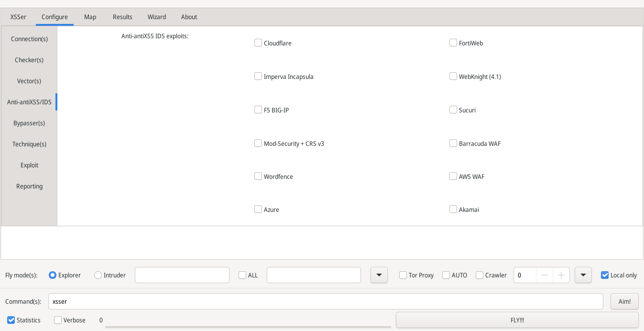Open Vector(s) side tab
Viewport: 644px width, 331px height.
(29, 81)
